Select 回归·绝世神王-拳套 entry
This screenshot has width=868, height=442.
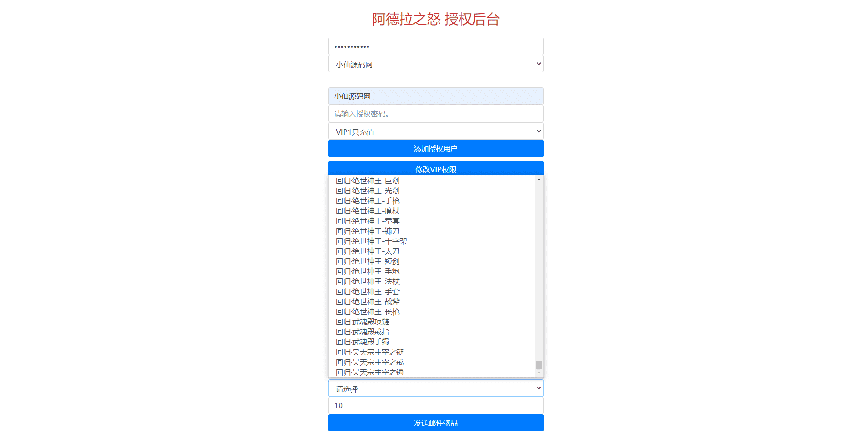pyautogui.click(x=432, y=221)
